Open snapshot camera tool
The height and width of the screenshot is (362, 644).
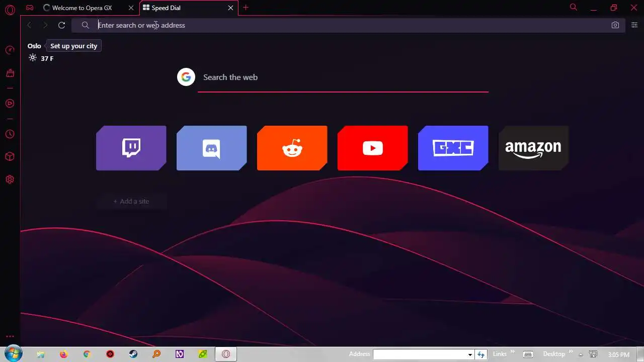[615, 25]
